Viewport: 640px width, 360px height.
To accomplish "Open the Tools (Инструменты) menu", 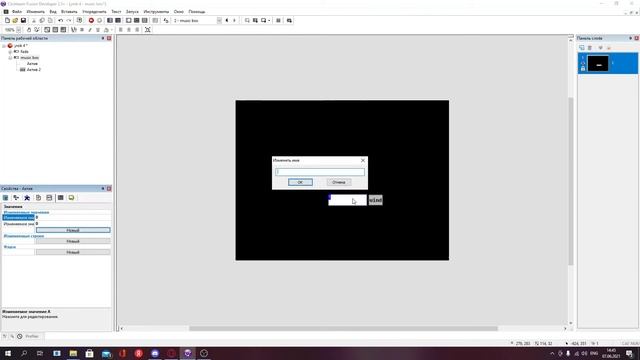I will (x=156, y=12).
